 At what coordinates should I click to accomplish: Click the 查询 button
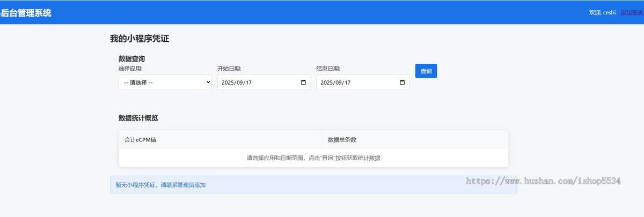426,71
